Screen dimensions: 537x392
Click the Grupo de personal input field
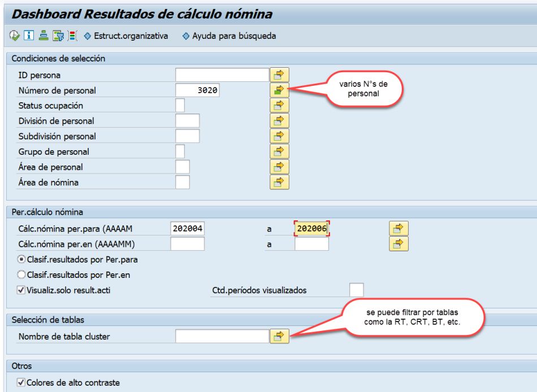(x=180, y=151)
